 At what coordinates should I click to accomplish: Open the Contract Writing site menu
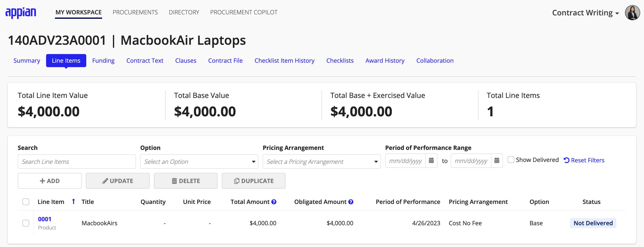585,13
